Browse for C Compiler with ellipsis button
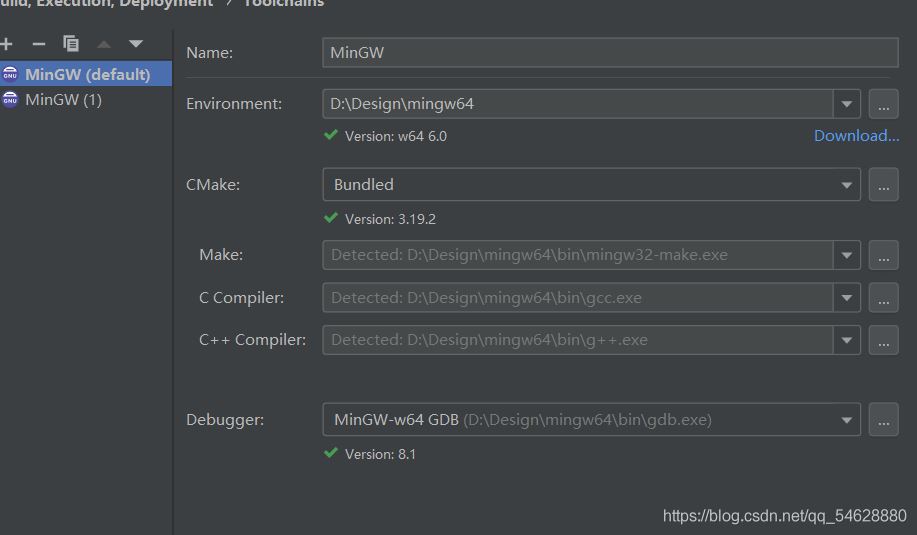The width and height of the screenshot is (917, 535). pos(883,297)
